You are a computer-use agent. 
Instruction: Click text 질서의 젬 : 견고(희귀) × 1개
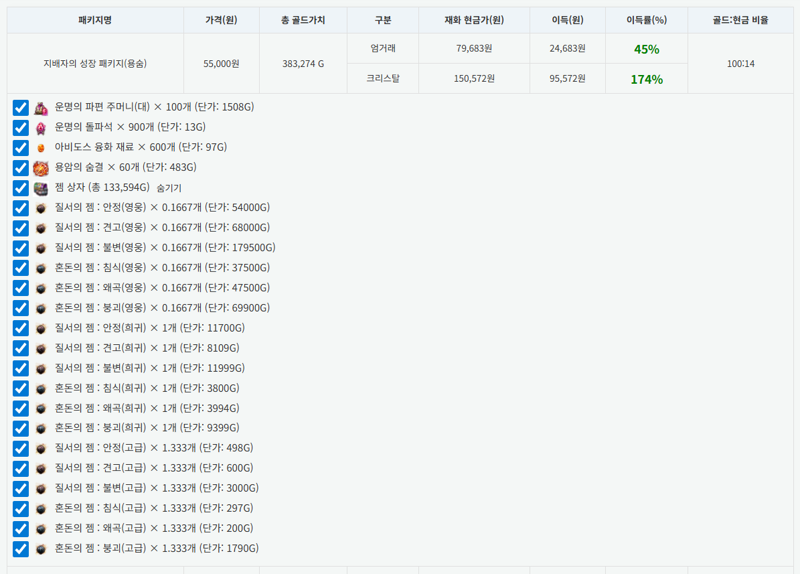pos(115,348)
